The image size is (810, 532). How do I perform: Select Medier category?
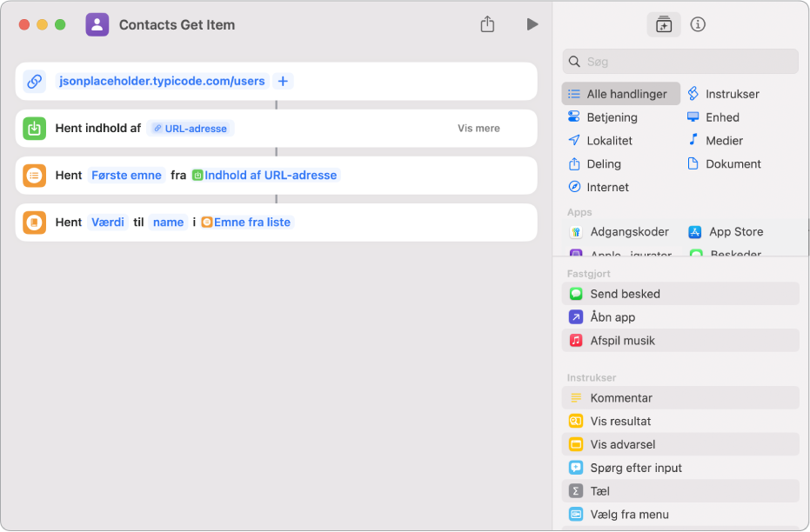pos(715,140)
